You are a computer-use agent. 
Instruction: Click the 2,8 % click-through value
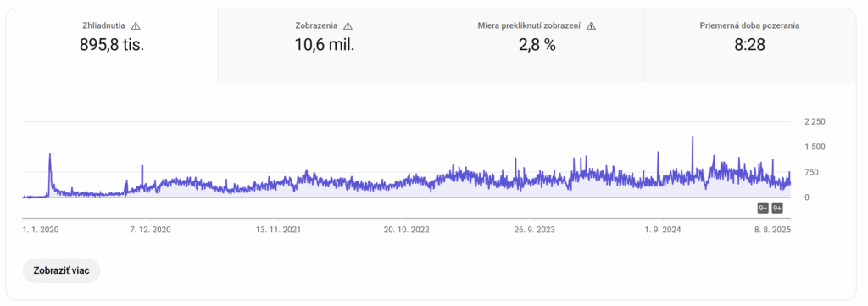click(x=537, y=45)
